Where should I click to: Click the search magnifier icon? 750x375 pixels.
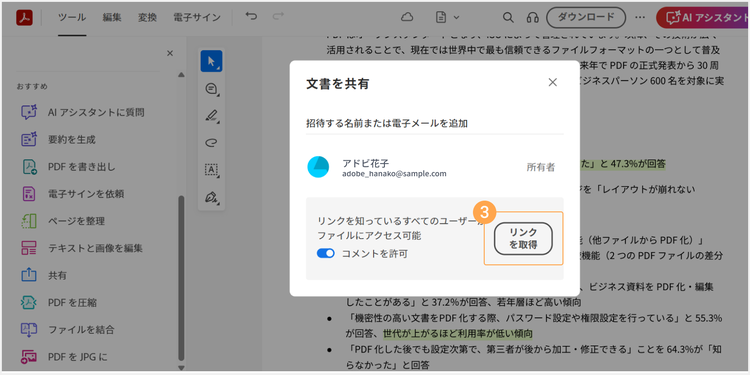pyautogui.click(x=507, y=17)
